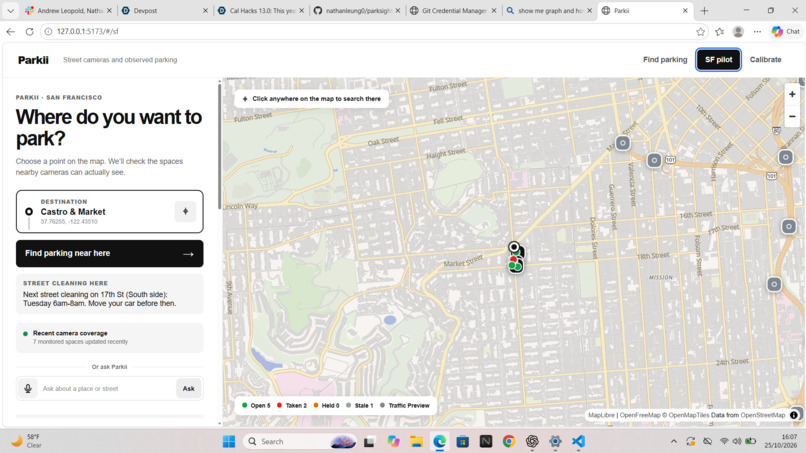This screenshot has height=453, width=806.
Task: Click the microphone icon beside Ask field
Action: [x=28, y=389]
